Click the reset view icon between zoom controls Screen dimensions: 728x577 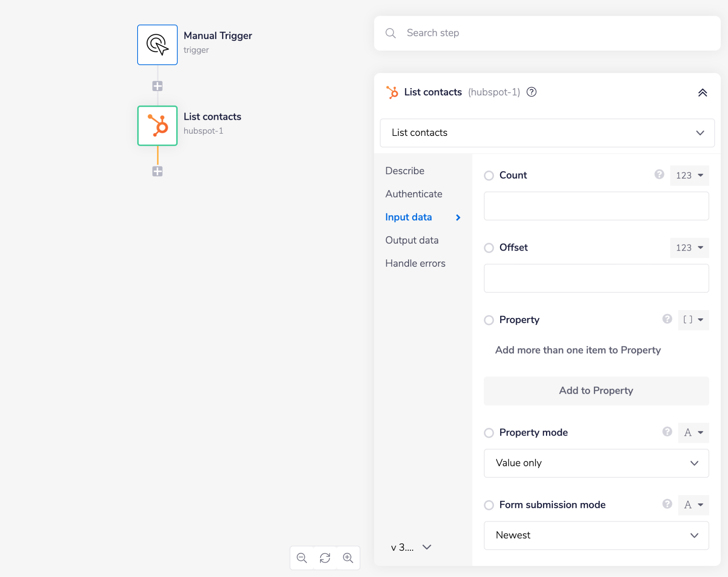point(325,558)
